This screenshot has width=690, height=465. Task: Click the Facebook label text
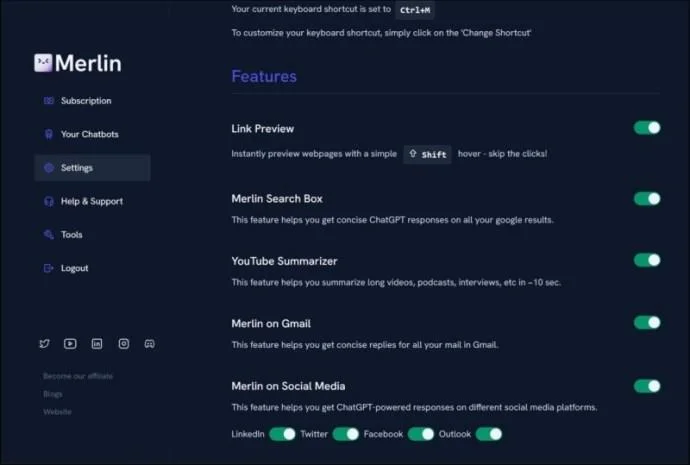pyautogui.click(x=383, y=434)
